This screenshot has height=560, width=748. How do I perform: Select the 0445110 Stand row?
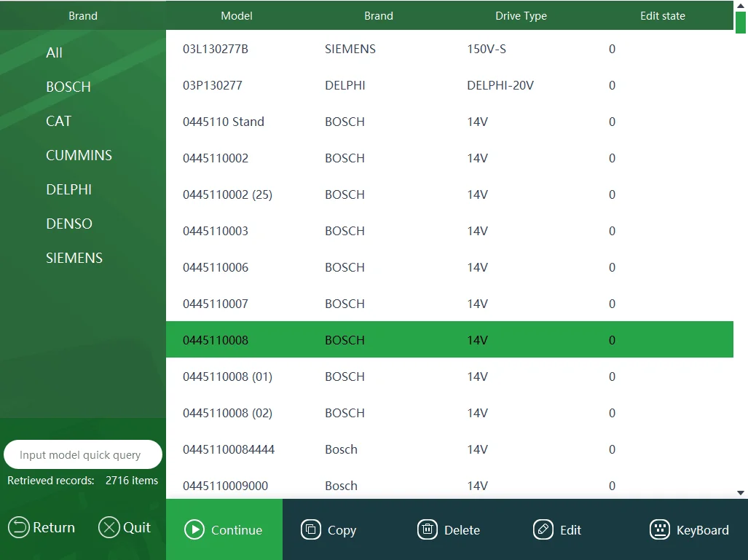tap(224, 122)
